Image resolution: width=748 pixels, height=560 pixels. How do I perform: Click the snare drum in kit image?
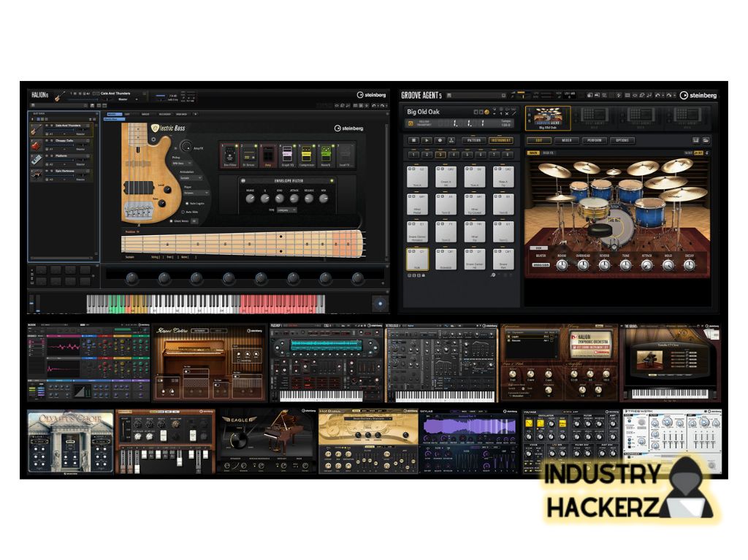[x=594, y=207]
